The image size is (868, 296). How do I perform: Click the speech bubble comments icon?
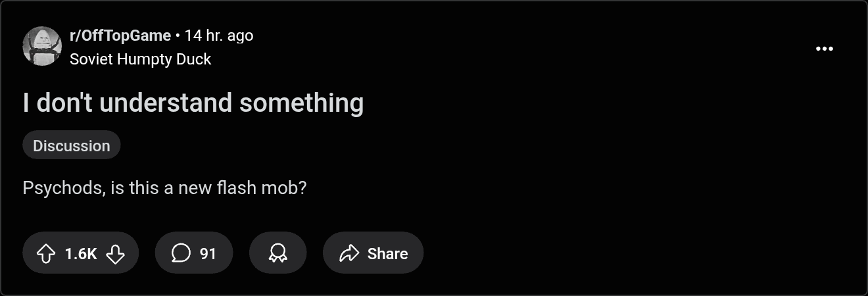click(181, 253)
